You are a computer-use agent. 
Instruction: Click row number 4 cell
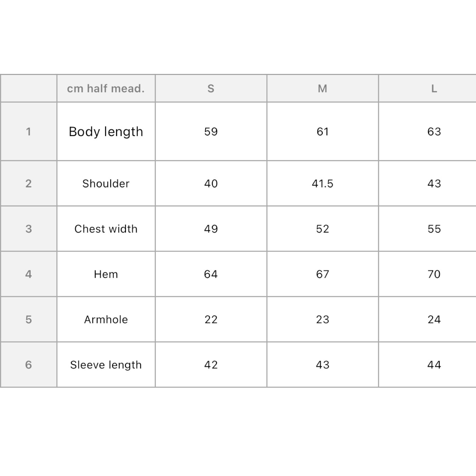click(29, 274)
